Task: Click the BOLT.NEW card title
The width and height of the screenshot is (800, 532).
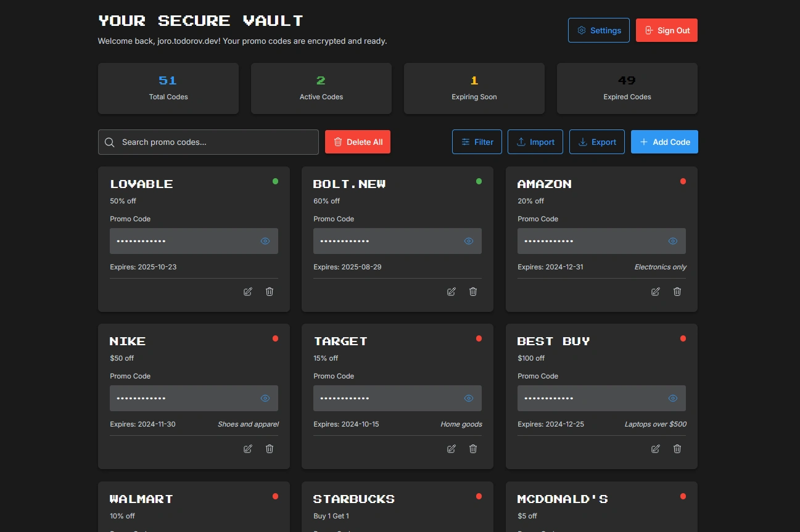Action: coord(350,184)
